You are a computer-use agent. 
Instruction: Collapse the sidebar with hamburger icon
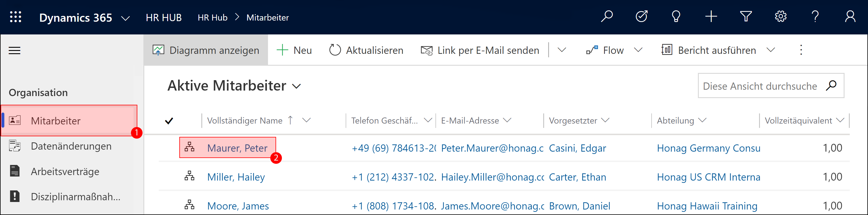click(x=14, y=50)
